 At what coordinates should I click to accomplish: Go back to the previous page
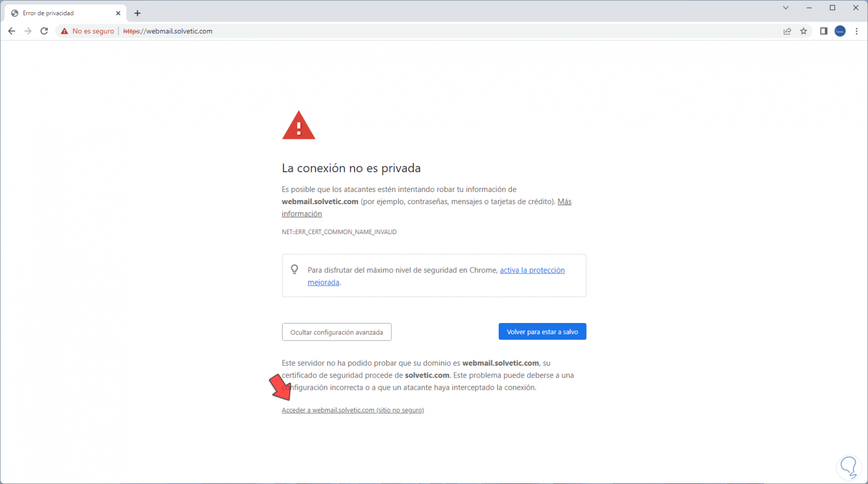(x=12, y=31)
